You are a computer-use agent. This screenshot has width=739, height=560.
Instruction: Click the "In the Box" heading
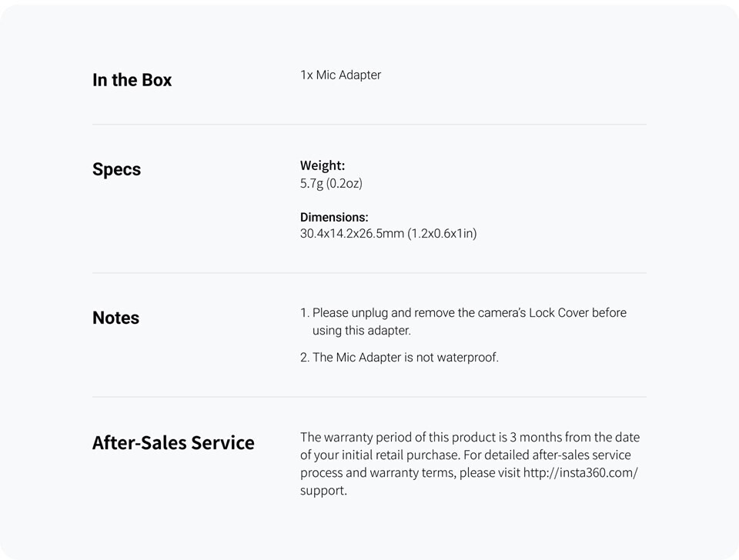[132, 80]
